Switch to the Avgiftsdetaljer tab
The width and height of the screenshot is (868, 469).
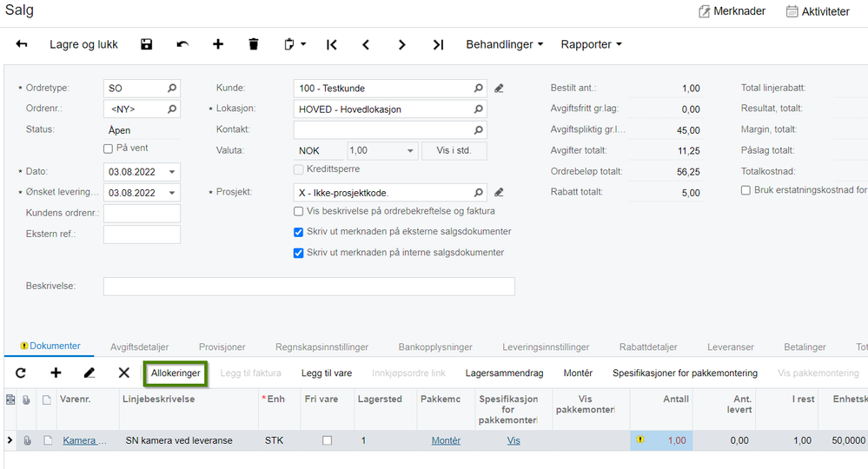click(140, 347)
